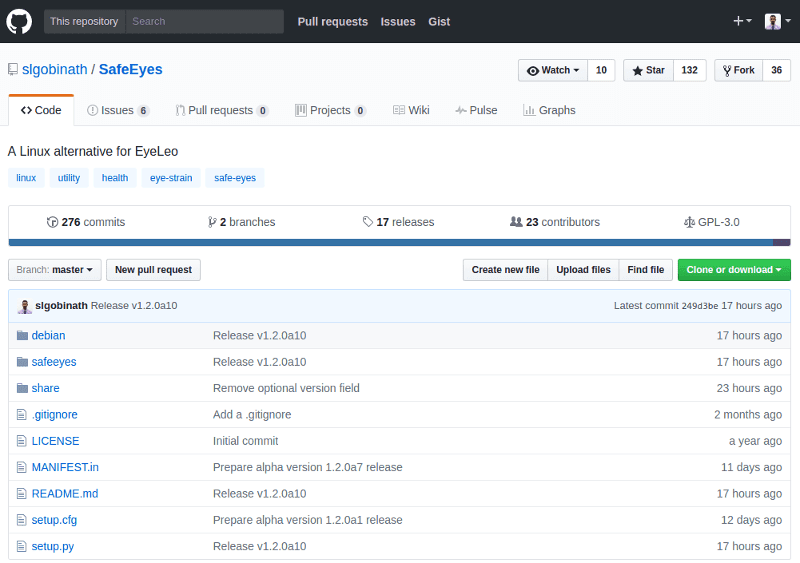800x563 pixels.
Task: Click the Wiki tab book icon
Action: click(399, 110)
